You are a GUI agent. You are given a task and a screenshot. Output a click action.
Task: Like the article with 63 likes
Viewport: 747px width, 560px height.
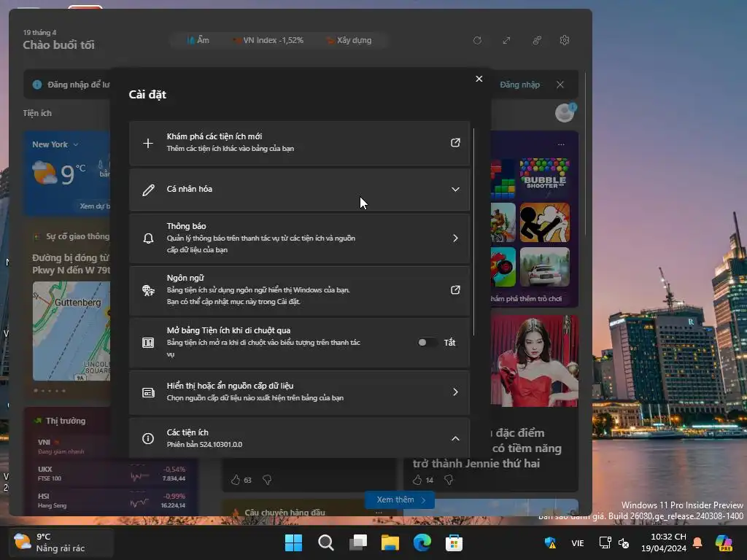point(236,480)
